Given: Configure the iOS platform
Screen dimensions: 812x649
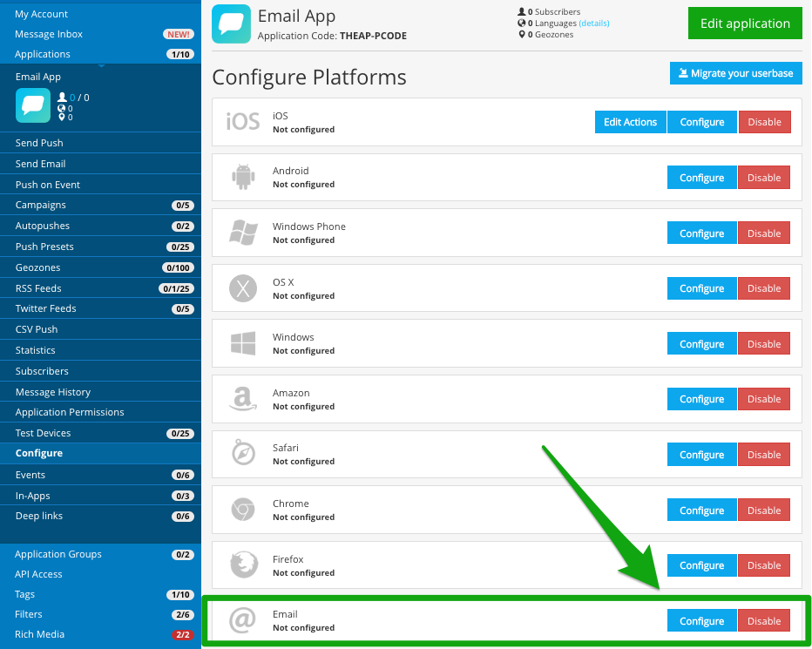Looking at the screenshot, I should pyautogui.click(x=701, y=122).
